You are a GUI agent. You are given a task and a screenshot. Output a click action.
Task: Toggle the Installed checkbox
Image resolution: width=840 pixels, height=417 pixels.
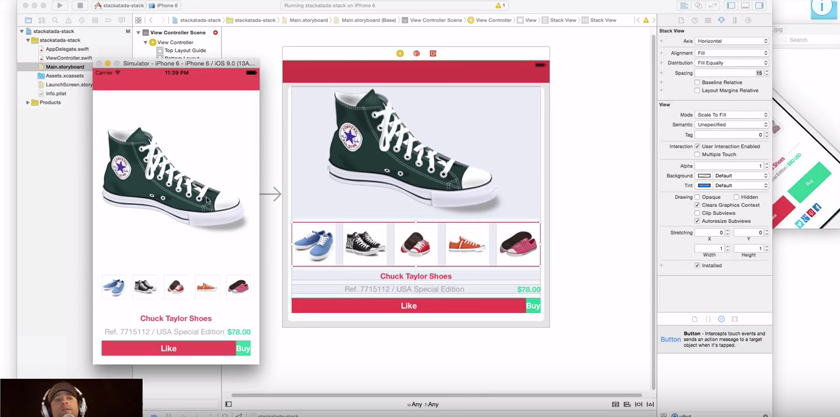(x=697, y=265)
